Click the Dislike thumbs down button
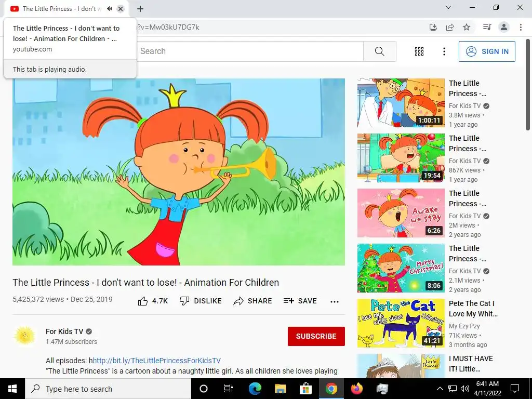 point(201,301)
